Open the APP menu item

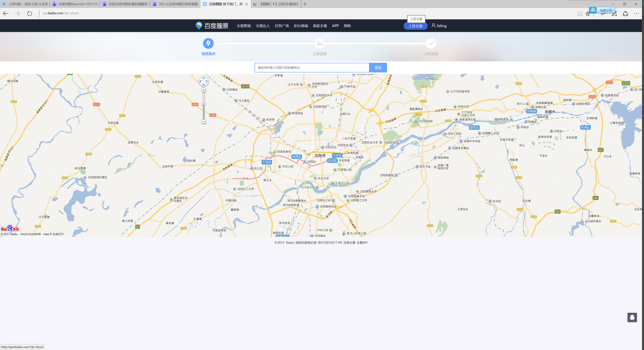(x=335, y=26)
